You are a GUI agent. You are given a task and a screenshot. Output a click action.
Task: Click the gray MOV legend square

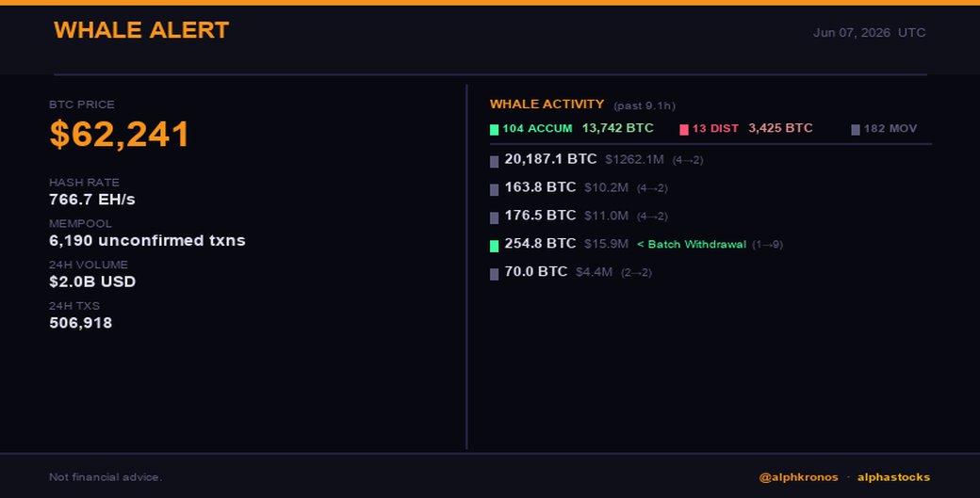pos(856,129)
